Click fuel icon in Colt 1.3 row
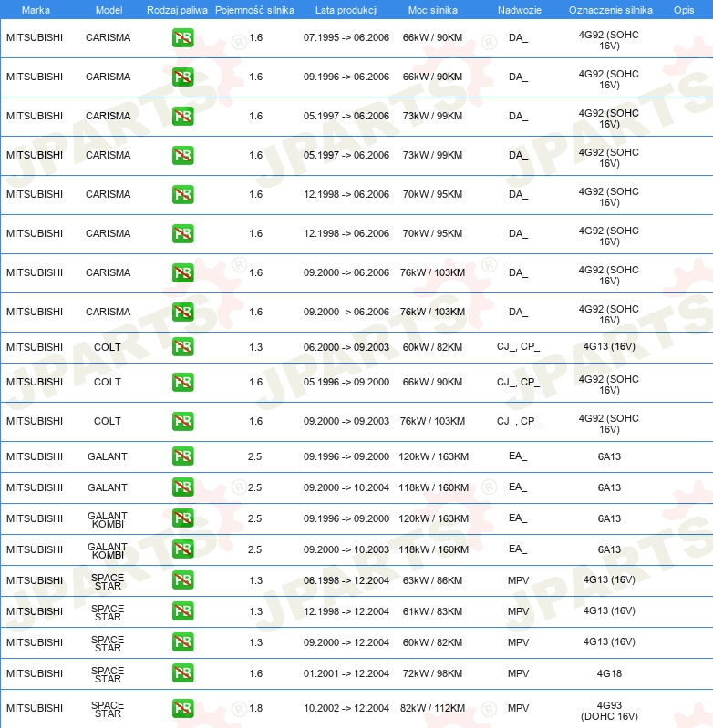The height and width of the screenshot is (728, 713). [x=183, y=347]
